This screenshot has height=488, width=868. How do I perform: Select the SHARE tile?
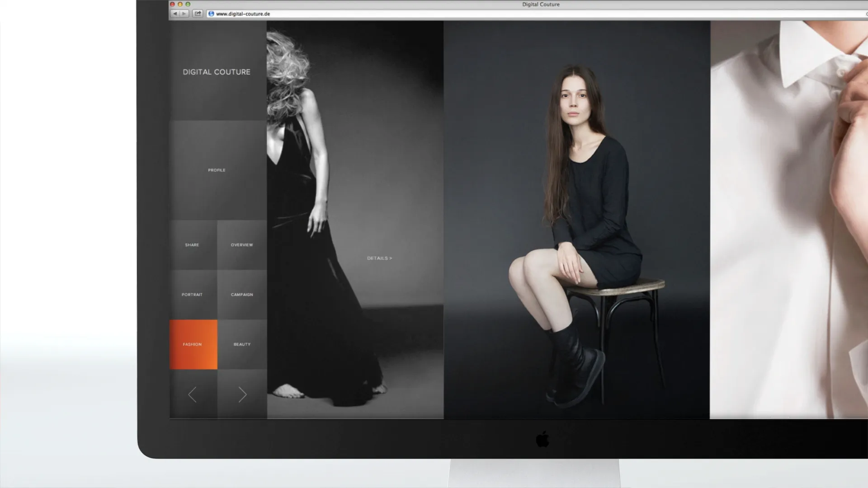(x=193, y=245)
